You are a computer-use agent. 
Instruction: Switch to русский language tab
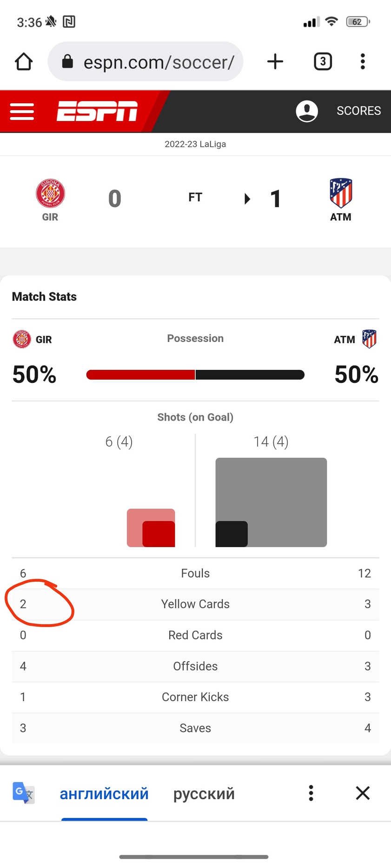click(204, 794)
